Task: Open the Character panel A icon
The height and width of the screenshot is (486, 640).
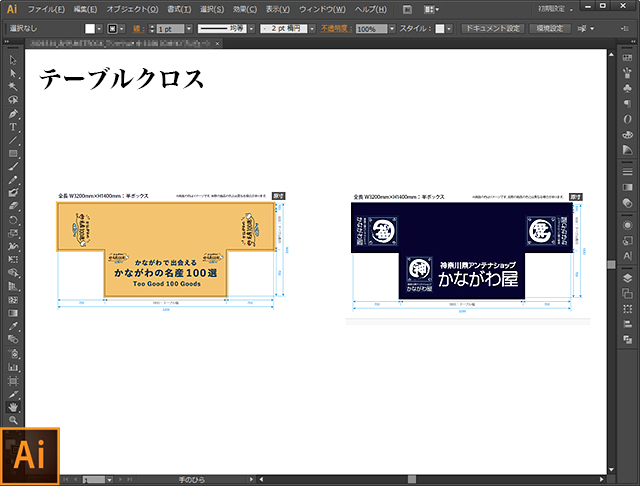Action: (627, 256)
